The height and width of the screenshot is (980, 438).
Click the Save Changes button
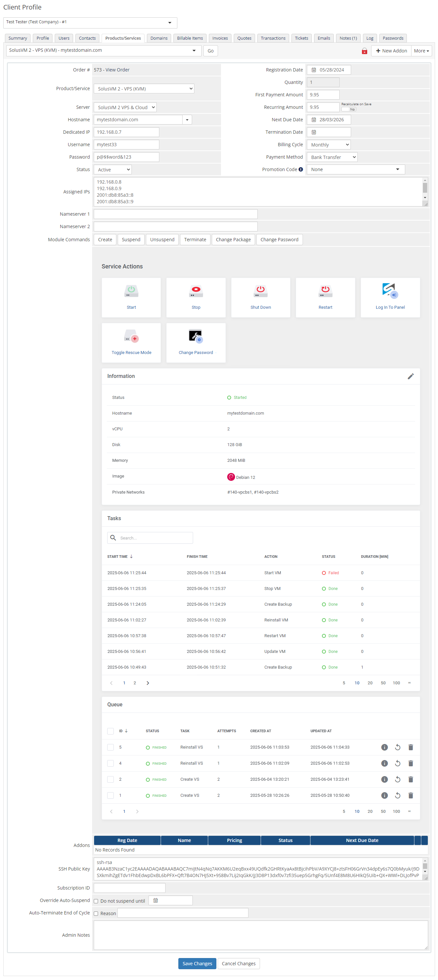click(197, 964)
